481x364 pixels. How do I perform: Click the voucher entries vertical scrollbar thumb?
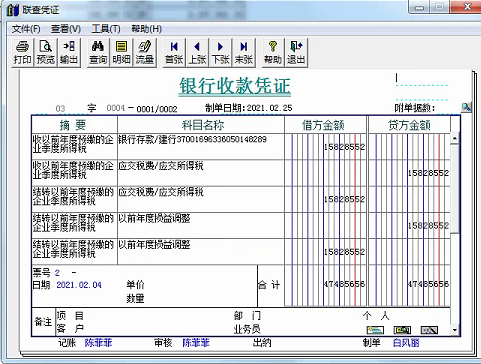455,189
